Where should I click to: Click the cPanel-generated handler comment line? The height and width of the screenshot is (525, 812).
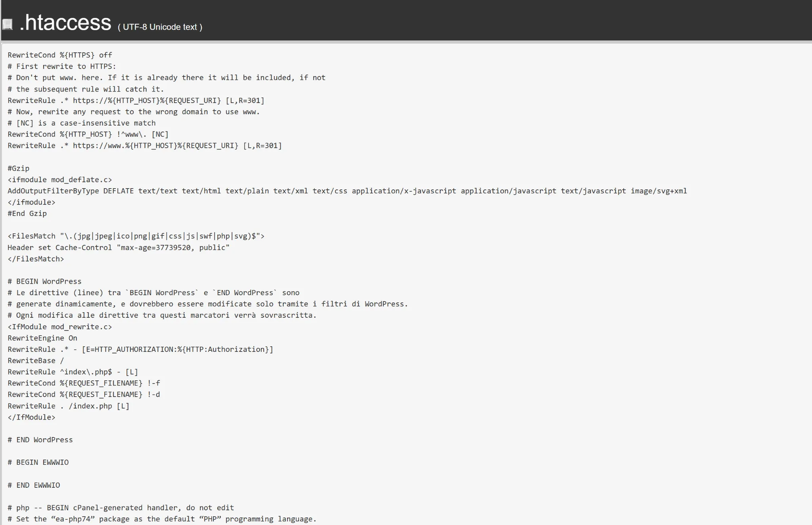[121, 508]
